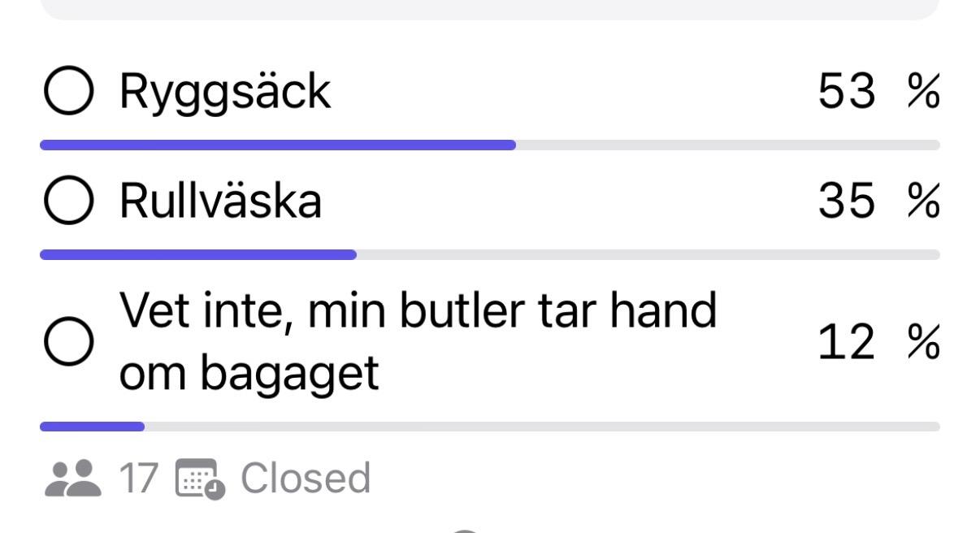
Task: Click the Rullväska progress bar fill
Action: coord(198,254)
